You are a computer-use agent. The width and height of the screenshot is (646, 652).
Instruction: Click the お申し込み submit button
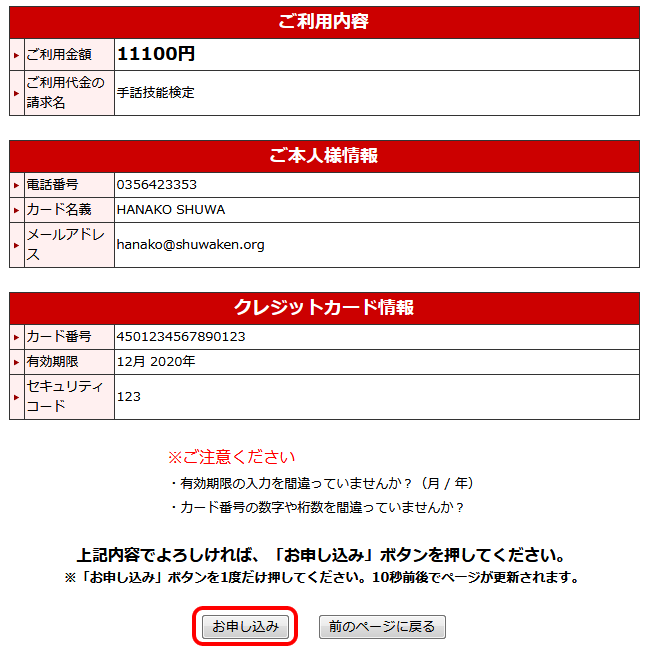coord(245,626)
